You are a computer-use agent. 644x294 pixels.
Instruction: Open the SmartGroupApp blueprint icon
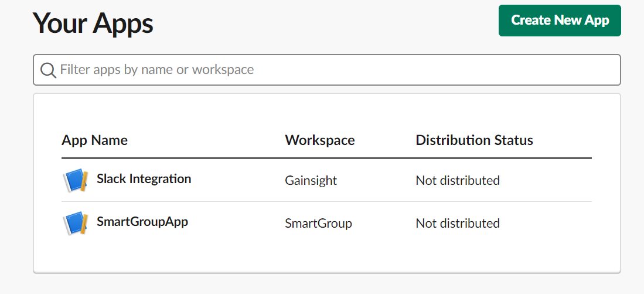pos(76,223)
